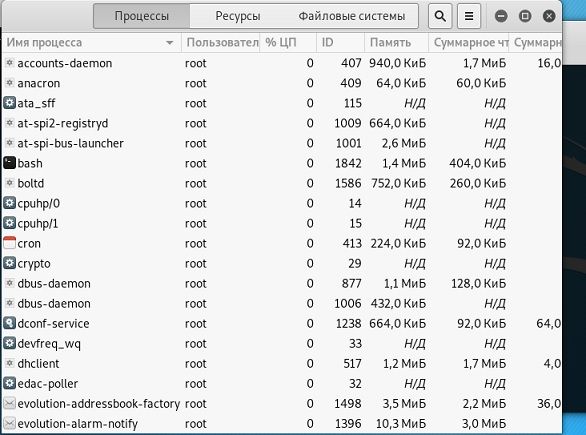Select the boltd process name
586x435 pixels.
point(31,183)
